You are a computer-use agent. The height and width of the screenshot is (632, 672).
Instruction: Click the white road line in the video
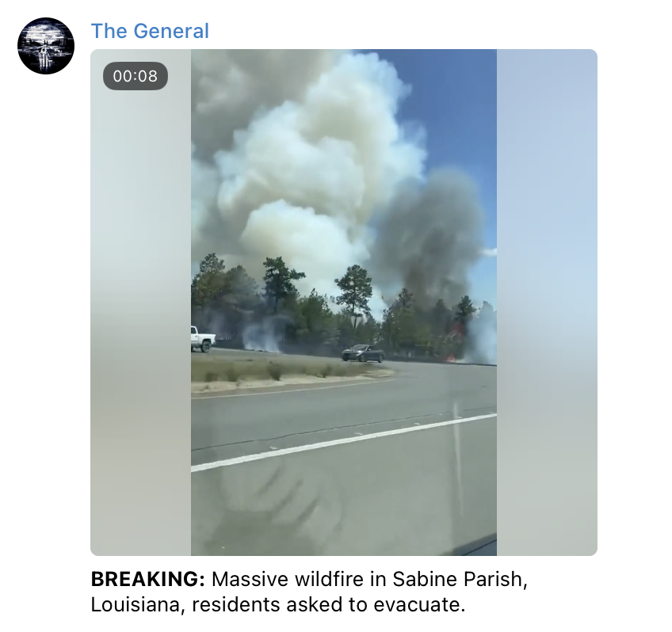pyautogui.click(x=344, y=441)
